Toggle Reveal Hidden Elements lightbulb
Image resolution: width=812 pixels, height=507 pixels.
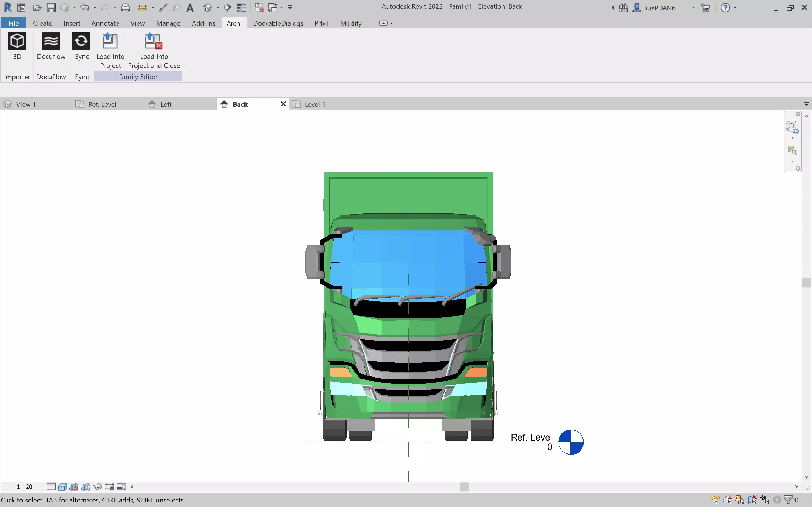[x=121, y=487]
